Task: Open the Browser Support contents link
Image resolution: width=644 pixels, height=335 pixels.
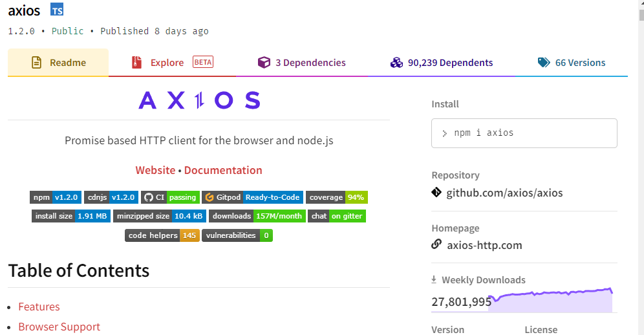Action: (x=59, y=327)
